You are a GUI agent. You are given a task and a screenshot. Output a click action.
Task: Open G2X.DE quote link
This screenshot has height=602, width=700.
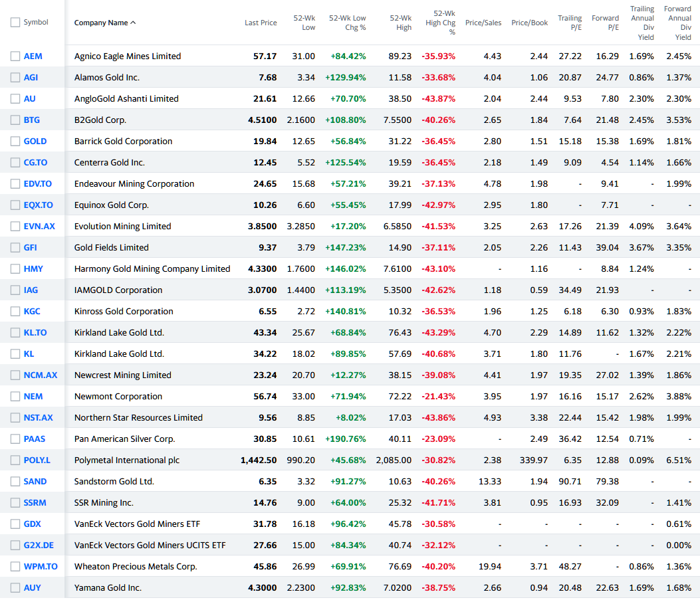coord(39,546)
